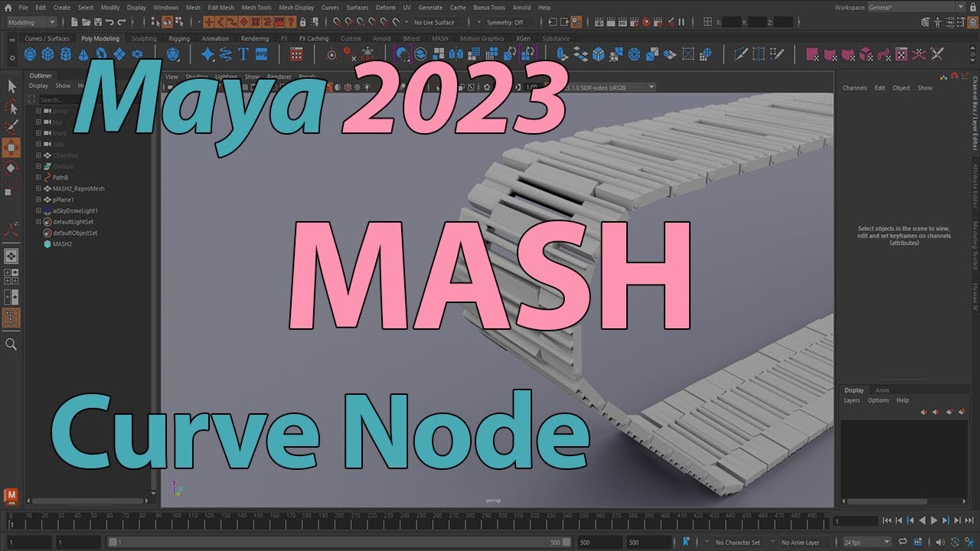
Task: Click the range slider bar
Action: point(339,543)
